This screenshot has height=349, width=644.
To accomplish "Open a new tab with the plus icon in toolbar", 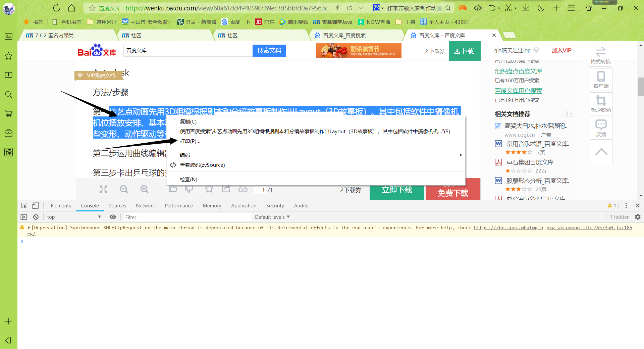I will point(556,8).
